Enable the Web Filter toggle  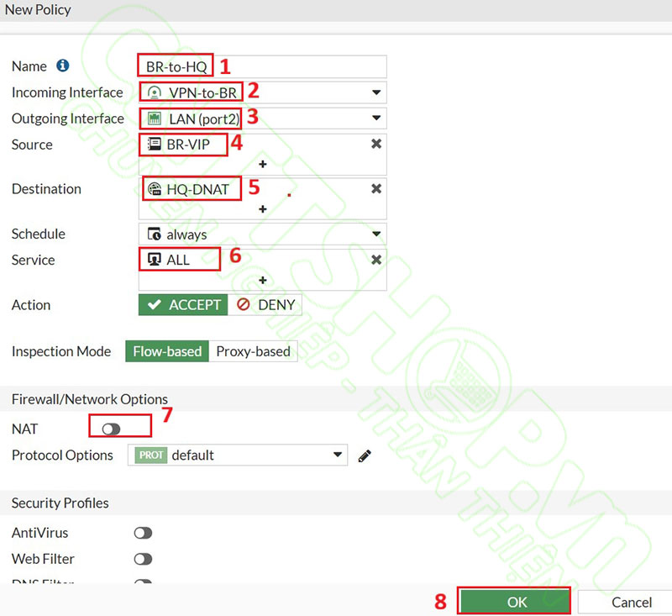pyautogui.click(x=143, y=559)
